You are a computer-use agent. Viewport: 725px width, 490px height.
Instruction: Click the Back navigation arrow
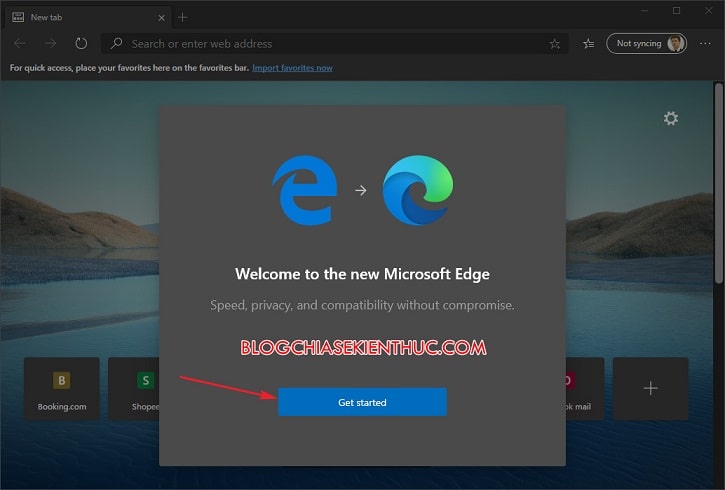click(x=20, y=43)
